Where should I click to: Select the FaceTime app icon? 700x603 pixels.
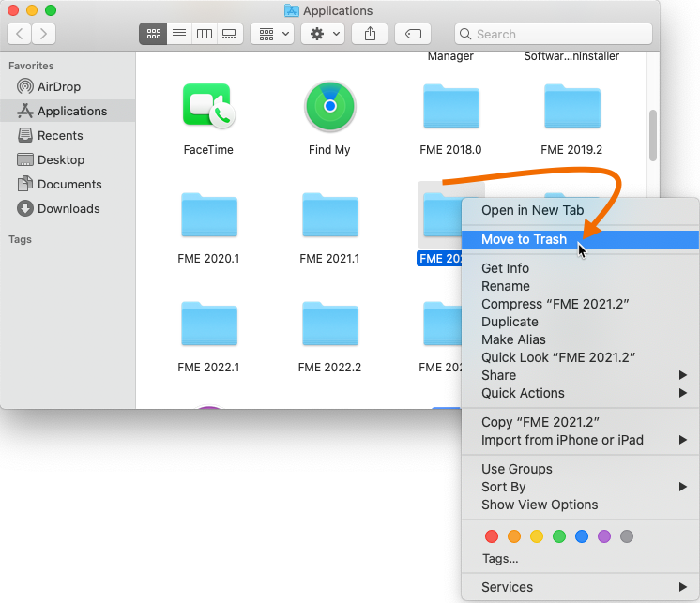pos(208,106)
